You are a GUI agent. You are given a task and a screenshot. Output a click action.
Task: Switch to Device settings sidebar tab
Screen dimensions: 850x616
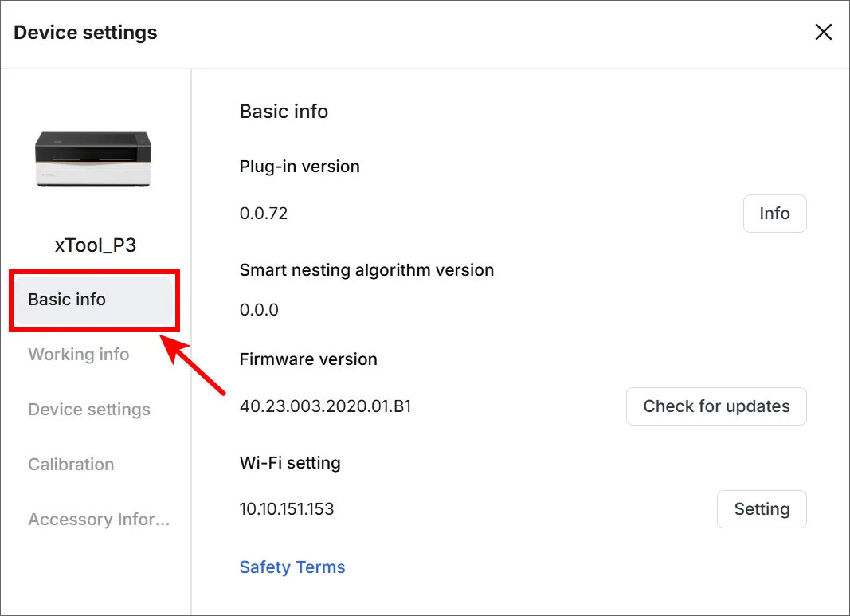(89, 410)
